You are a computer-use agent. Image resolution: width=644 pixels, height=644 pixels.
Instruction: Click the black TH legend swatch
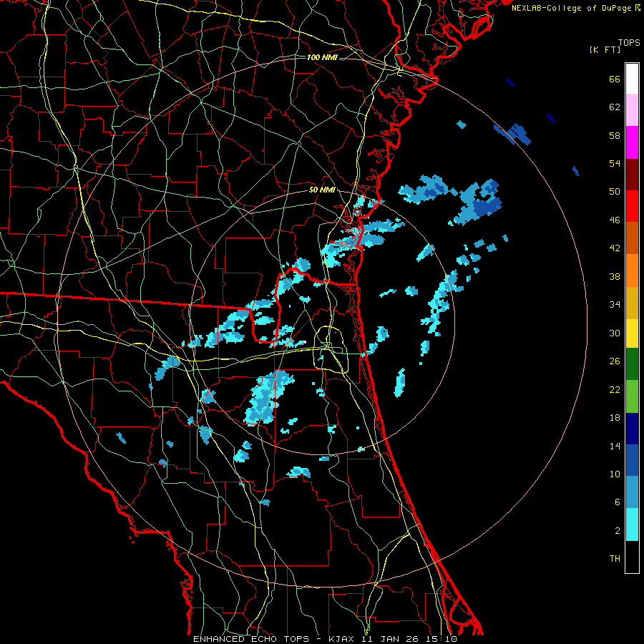click(x=632, y=557)
